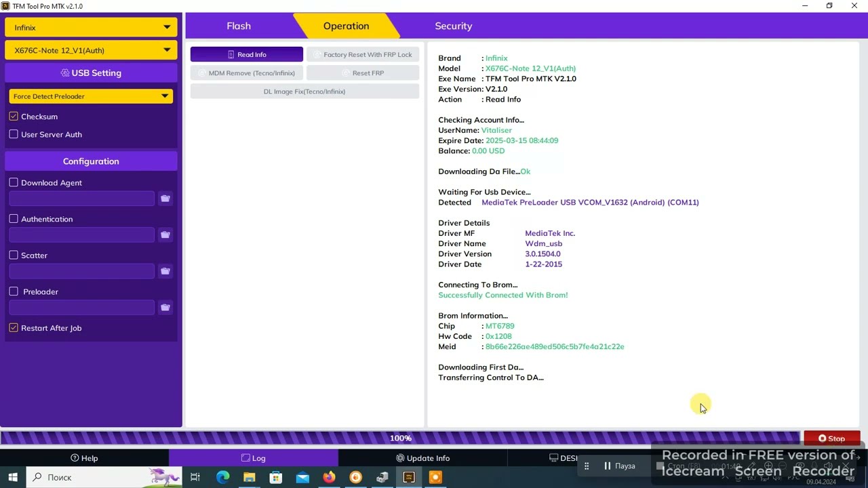
Task: Enable the Preloader checkbox
Action: point(14,291)
